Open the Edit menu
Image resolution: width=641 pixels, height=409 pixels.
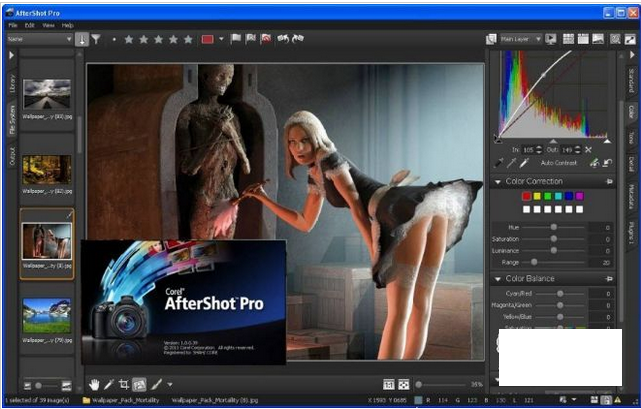[x=29, y=25]
